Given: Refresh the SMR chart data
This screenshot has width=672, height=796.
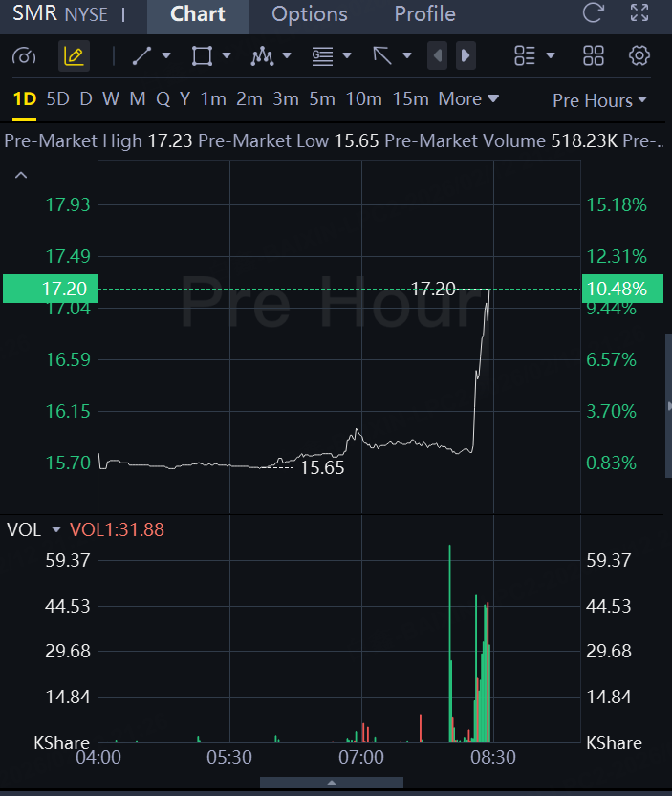Looking at the screenshot, I should pos(594,14).
